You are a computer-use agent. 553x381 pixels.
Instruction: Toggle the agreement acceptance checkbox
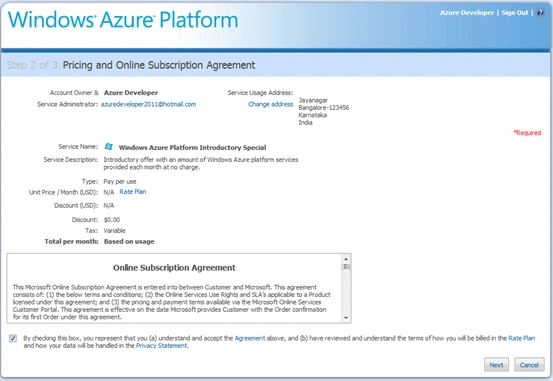(x=13, y=338)
